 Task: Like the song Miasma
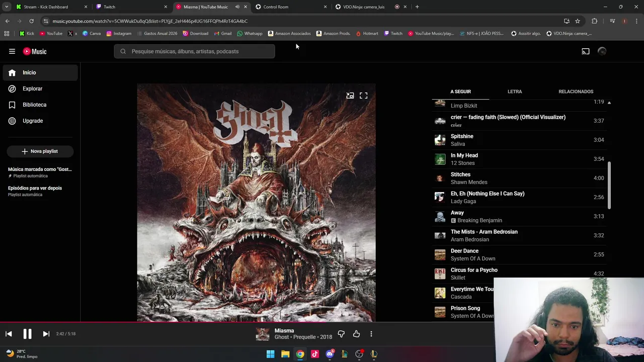356,334
